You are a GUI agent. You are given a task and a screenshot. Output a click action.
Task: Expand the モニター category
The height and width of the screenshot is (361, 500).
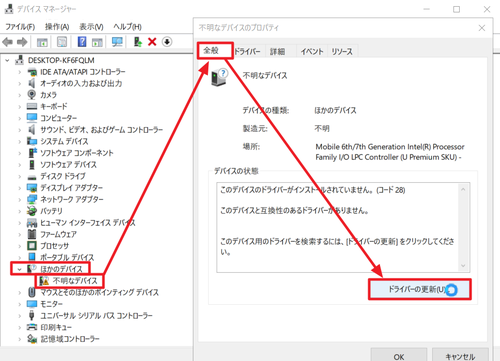[x=19, y=304]
